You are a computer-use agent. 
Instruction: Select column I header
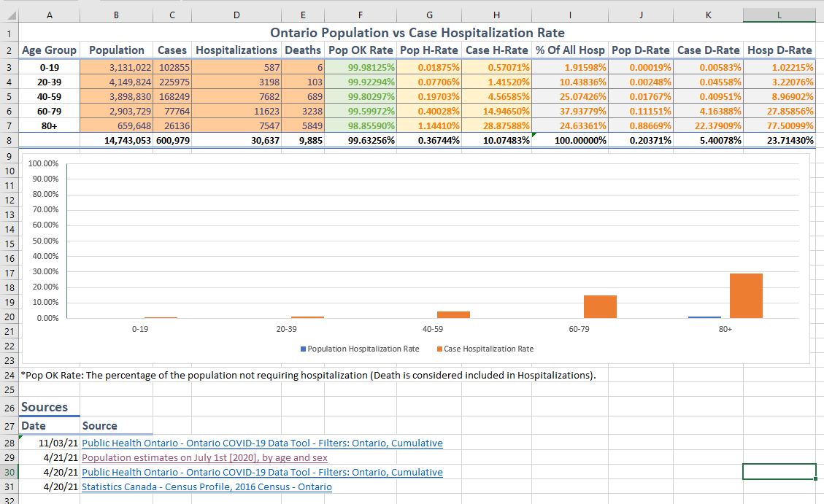pyautogui.click(x=570, y=15)
